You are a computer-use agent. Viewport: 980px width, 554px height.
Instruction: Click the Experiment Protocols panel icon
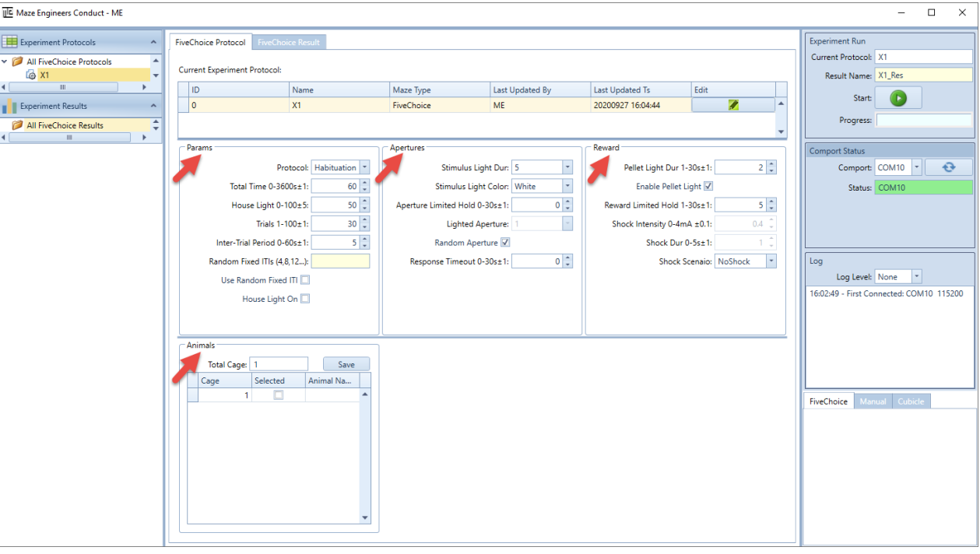(x=10, y=42)
